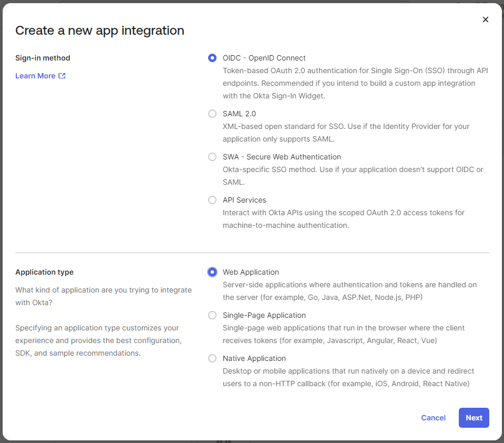The image size is (504, 443).
Task: Click the Token-based OAuth 2.0 description
Action: click(355, 83)
